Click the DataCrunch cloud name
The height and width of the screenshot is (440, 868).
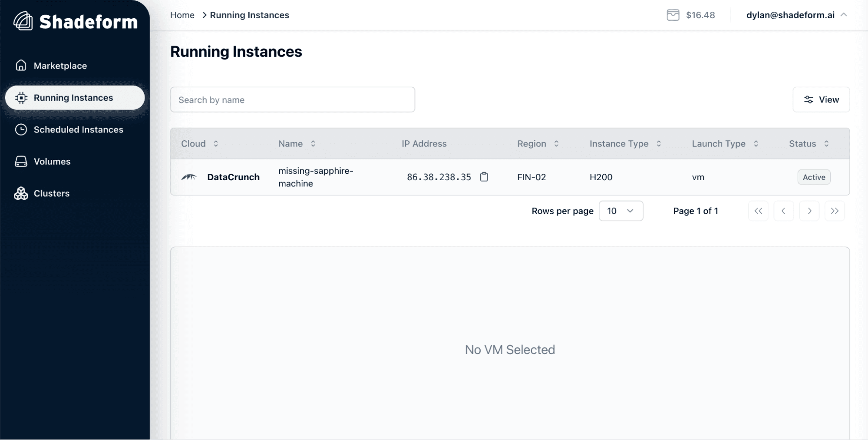pos(233,177)
